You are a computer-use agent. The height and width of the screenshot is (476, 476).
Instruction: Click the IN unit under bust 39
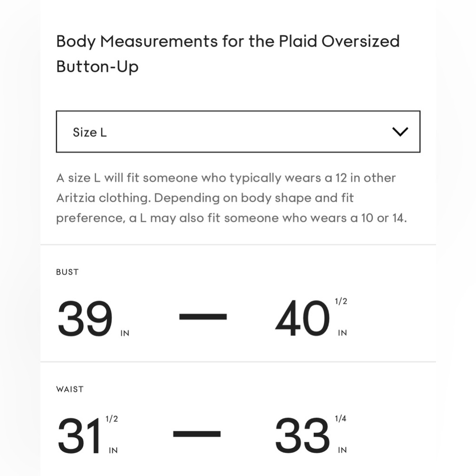point(125,333)
